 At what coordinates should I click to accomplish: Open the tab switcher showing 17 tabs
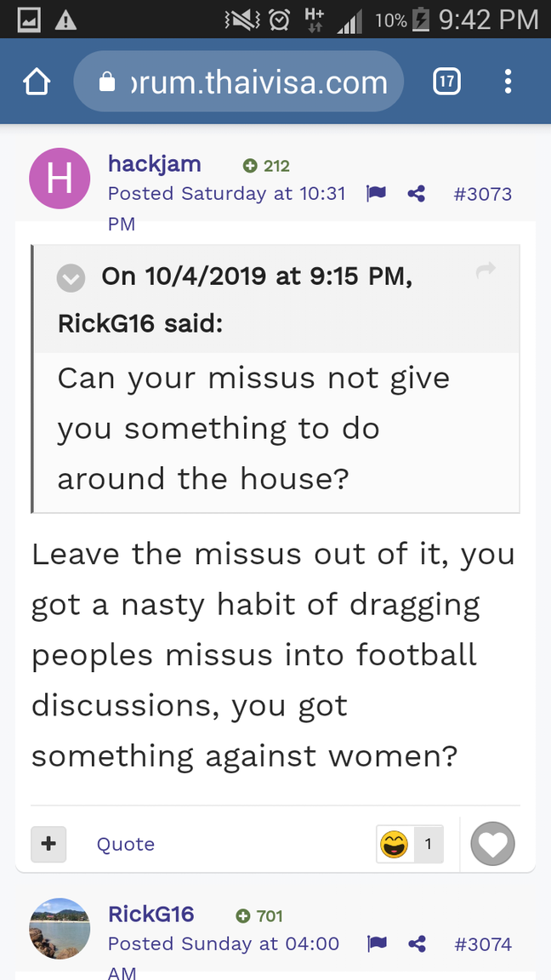[446, 82]
